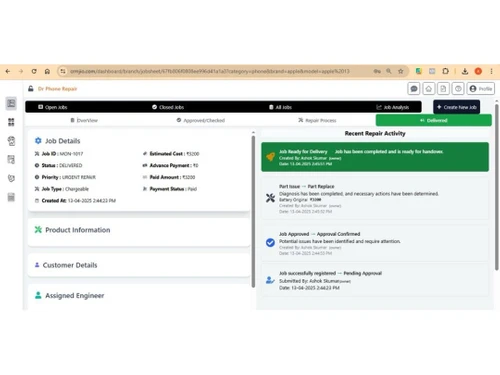Open the chat message icon in header
500x375 pixels.
point(414,89)
